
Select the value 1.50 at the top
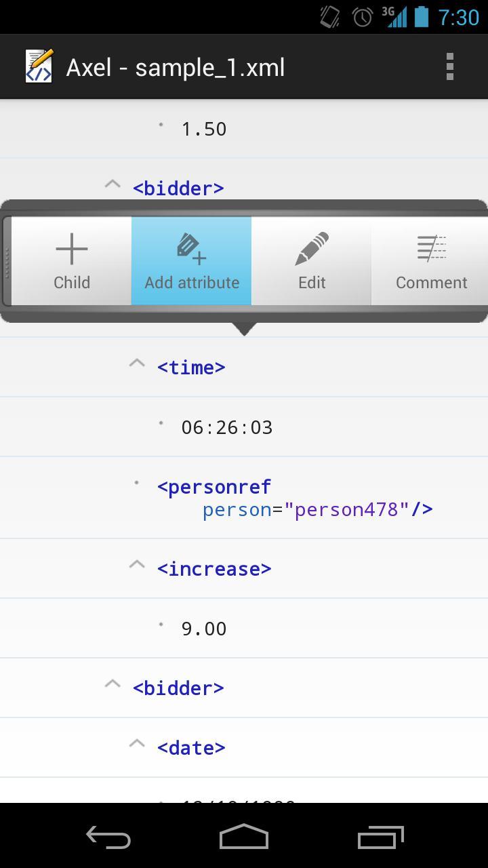click(x=203, y=128)
